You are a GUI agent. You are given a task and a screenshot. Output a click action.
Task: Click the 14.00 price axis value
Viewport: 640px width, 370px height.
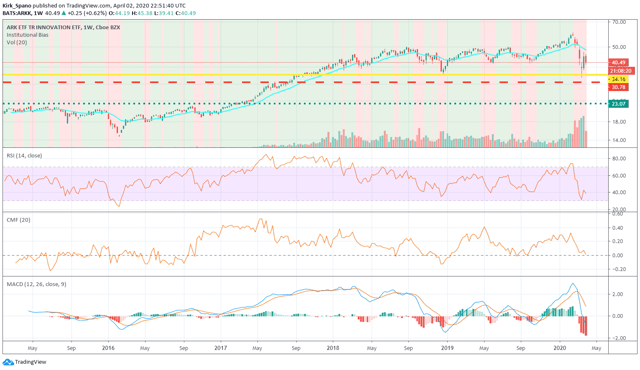(619, 140)
